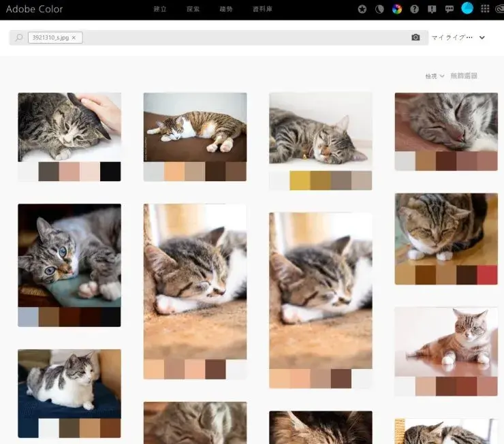Go to Adobe Color home logo

[x=34, y=9]
